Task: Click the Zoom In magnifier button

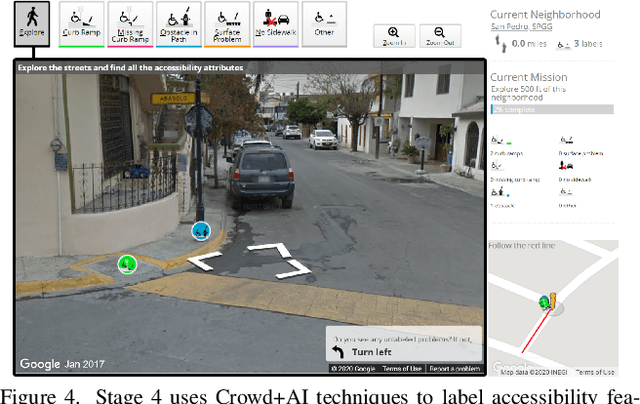Action: click(392, 37)
